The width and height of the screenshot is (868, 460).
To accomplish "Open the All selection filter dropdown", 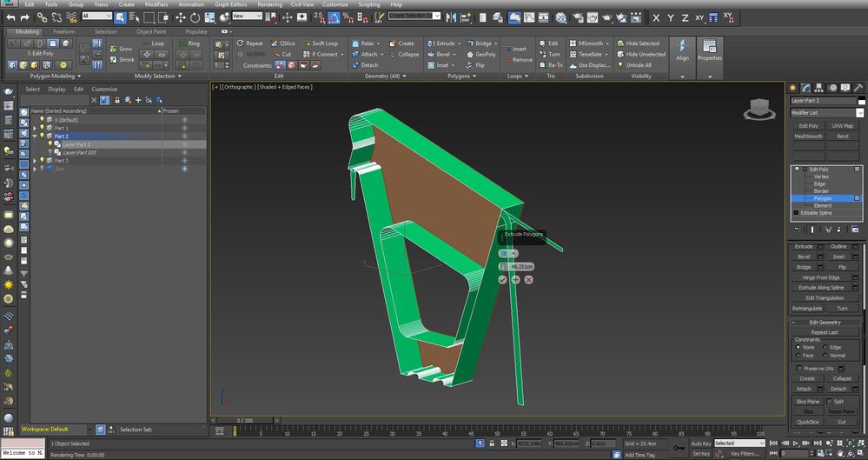I will (96, 16).
